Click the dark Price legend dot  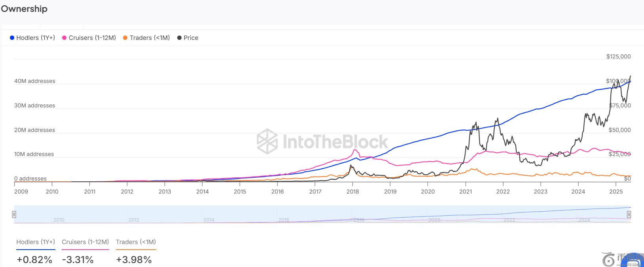click(x=180, y=38)
